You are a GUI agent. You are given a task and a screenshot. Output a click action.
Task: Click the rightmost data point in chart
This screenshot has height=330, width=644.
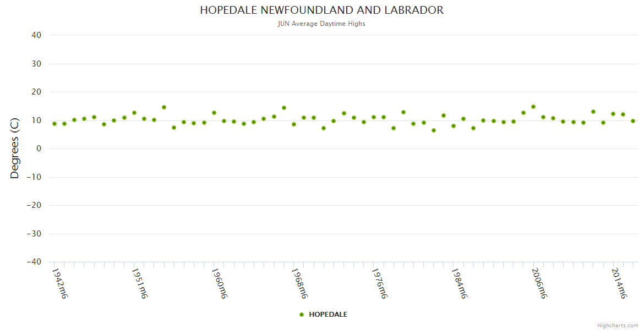click(x=632, y=121)
